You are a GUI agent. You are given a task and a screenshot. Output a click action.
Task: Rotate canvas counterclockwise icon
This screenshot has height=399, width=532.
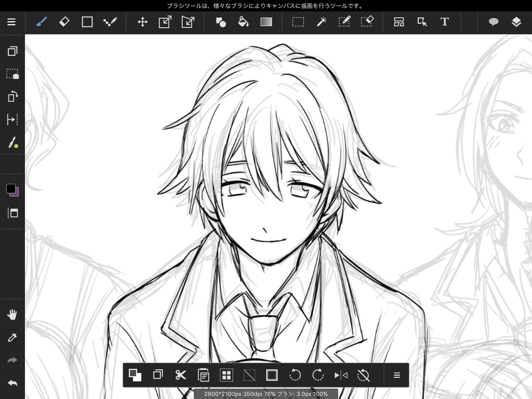tap(295, 375)
